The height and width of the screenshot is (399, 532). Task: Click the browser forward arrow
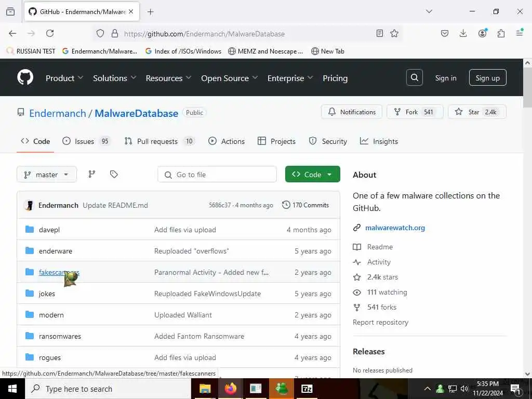(31, 33)
